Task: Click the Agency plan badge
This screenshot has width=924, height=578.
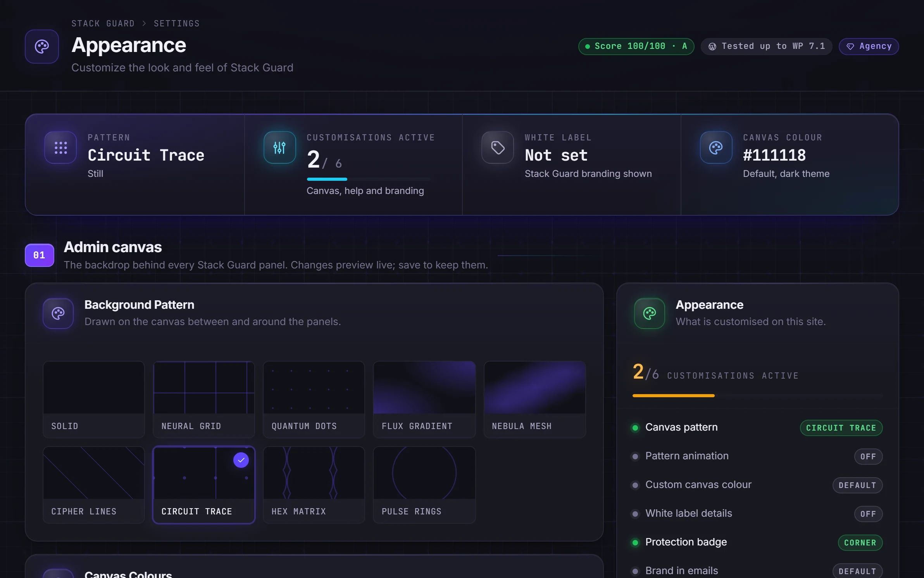Action: point(869,47)
